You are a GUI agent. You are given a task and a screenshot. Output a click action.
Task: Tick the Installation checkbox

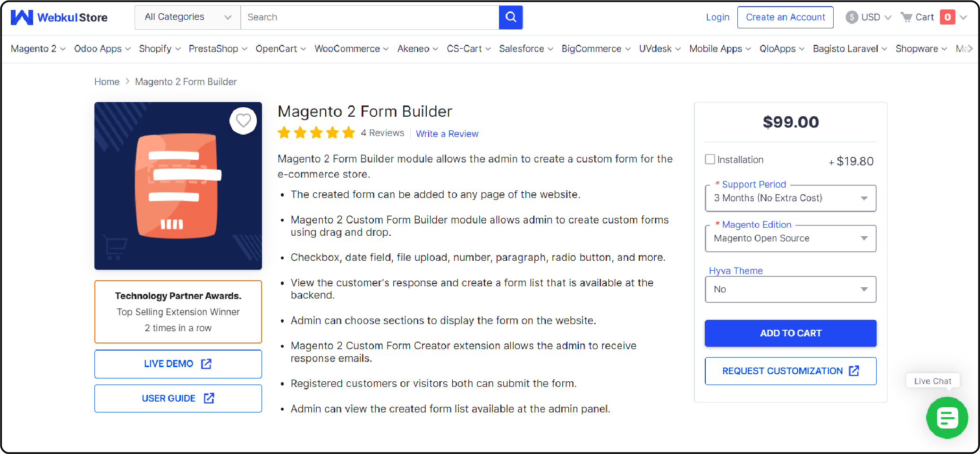pyautogui.click(x=710, y=159)
